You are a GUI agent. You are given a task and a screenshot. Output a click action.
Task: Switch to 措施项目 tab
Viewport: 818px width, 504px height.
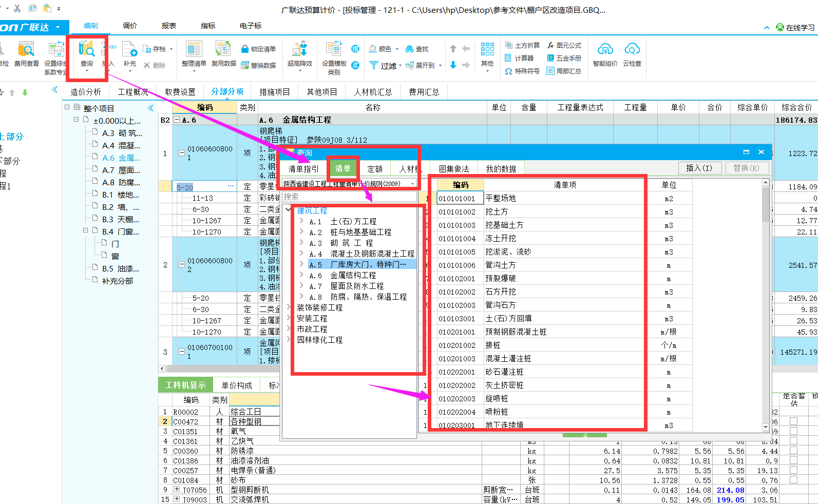click(x=275, y=92)
